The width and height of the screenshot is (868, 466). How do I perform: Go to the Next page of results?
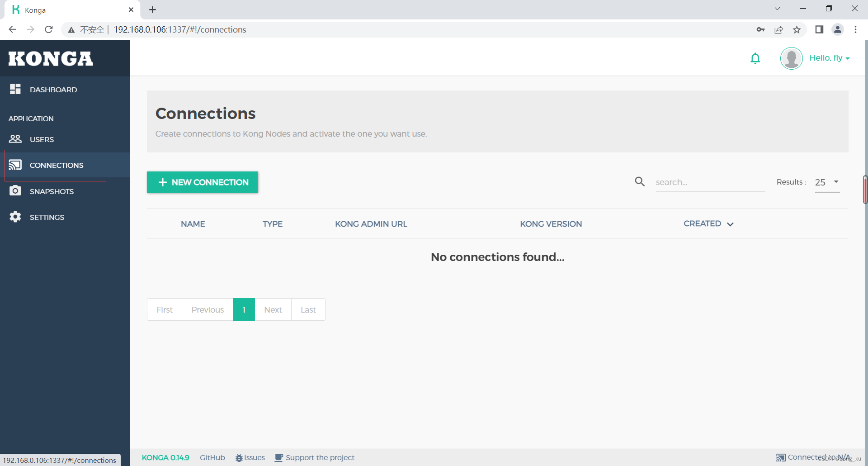click(273, 309)
